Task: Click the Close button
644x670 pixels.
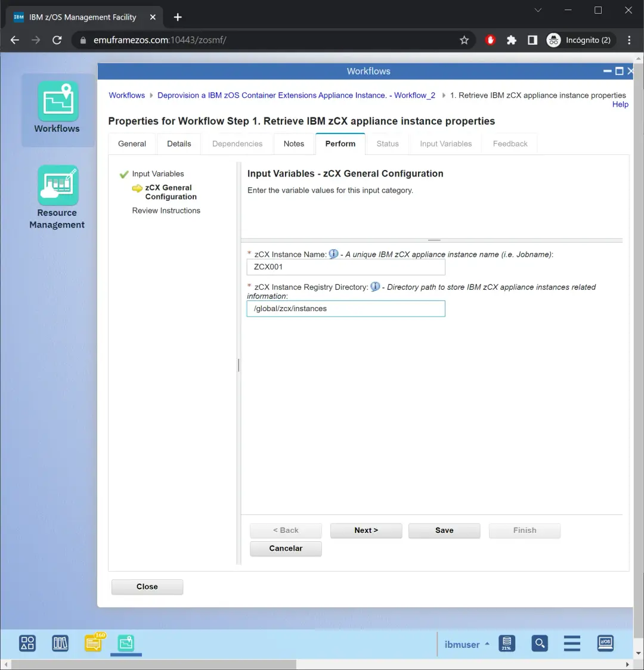Action: pyautogui.click(x=147, y=587)
